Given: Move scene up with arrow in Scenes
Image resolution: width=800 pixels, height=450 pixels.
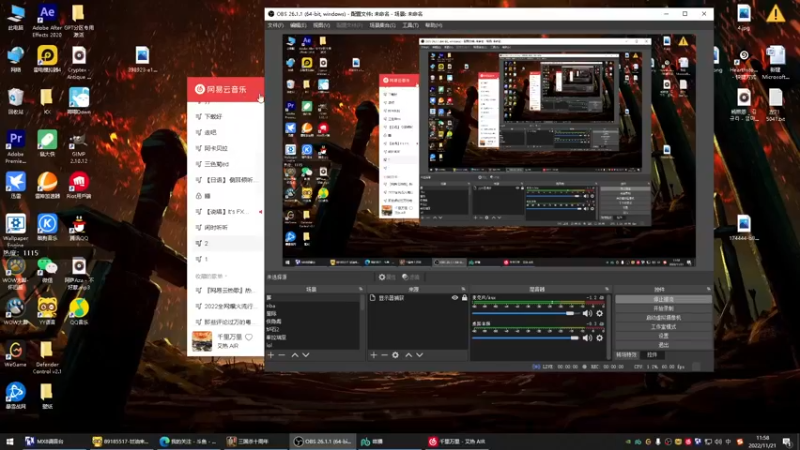Looking at the screenshot, I should click(x=295, y=355).
